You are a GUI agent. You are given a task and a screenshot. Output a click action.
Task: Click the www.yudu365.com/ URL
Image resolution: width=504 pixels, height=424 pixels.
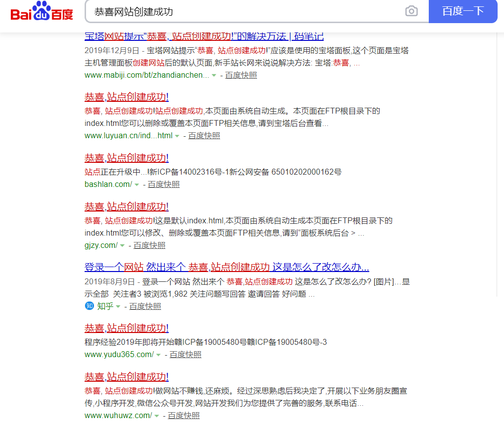pyautogui.click(x=119, y=354)
